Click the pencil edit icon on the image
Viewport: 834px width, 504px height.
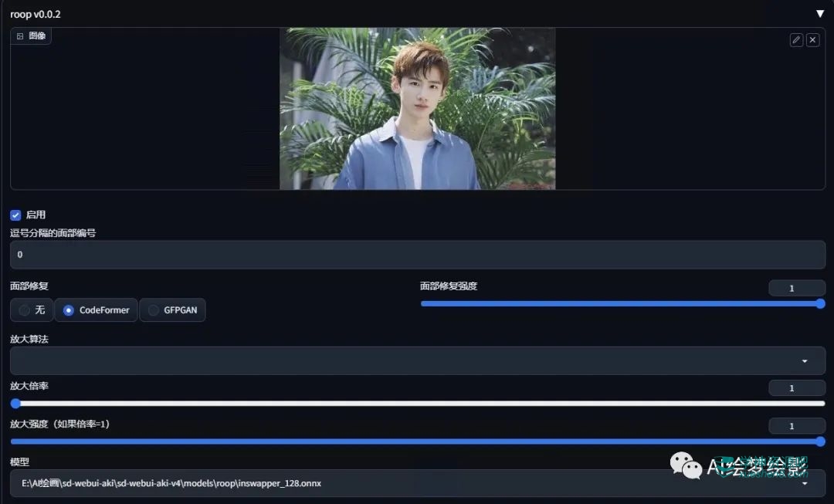coord(796,40)
